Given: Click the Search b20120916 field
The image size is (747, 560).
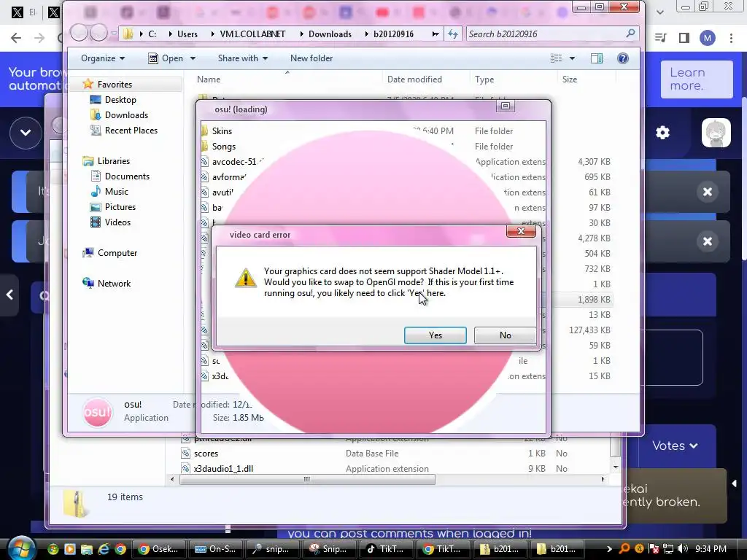Looking at the screenshot, I should coord(552,34).
